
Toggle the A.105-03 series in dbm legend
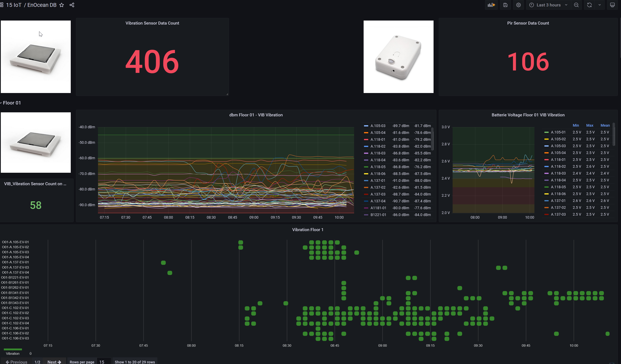pyautogui.click(x=378, y=125)
